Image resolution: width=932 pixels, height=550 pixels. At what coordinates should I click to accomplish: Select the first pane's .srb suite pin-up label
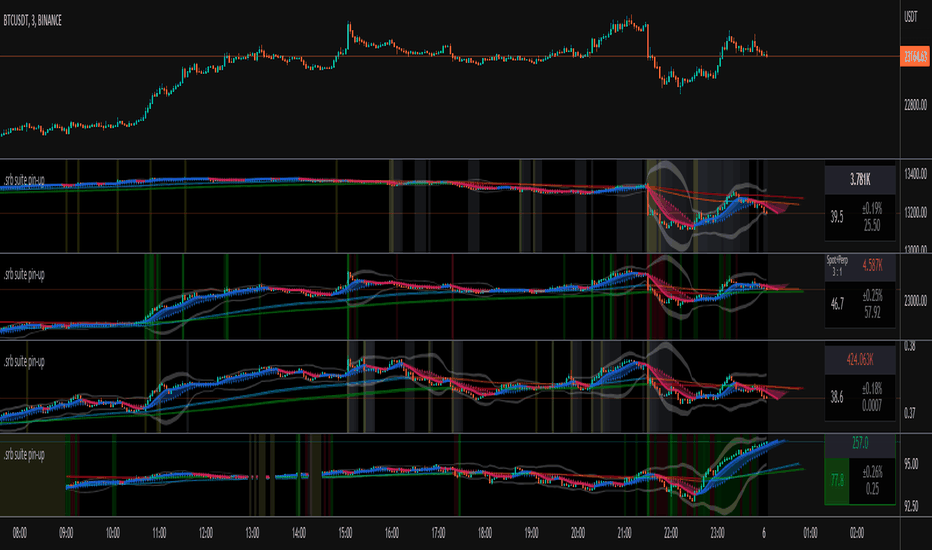pos(24,180)
